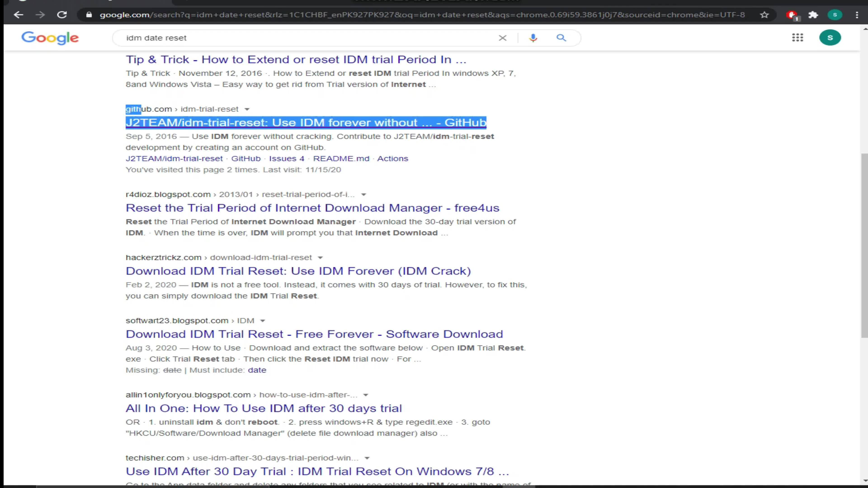Click the 'github.com › idm-trial-reset' breadcrumb
Viewport: 868px width, 488px height.
[182, 109]
